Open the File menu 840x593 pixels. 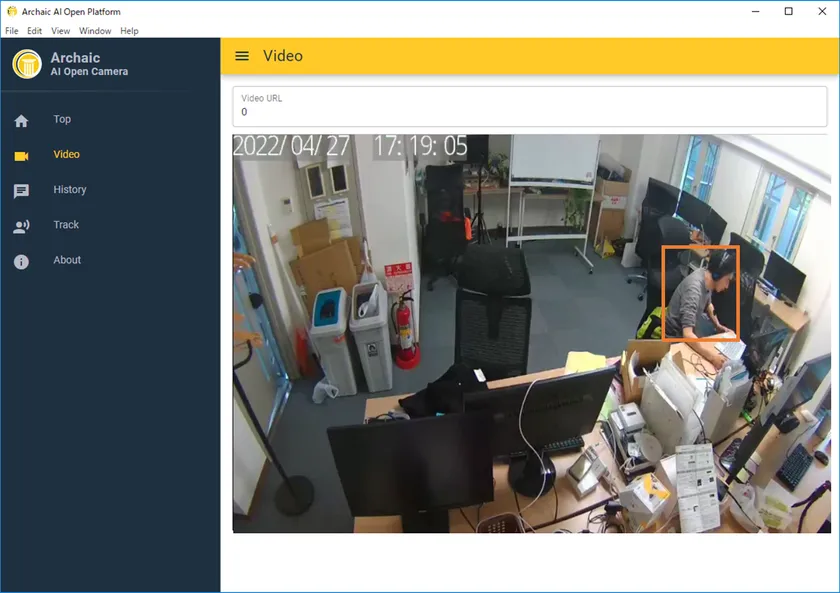tap(12, 31)
